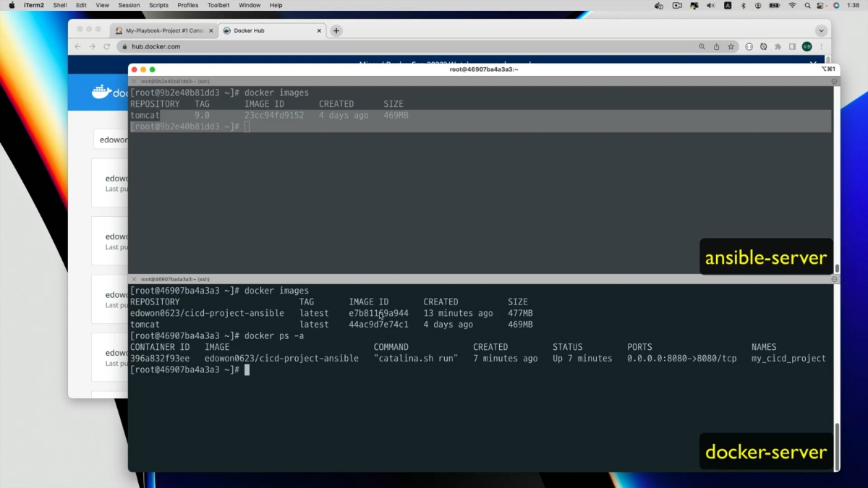Viewport: 868px width, 488px height.
Task: Open the Help menu
Action: [x=276, y=5]
